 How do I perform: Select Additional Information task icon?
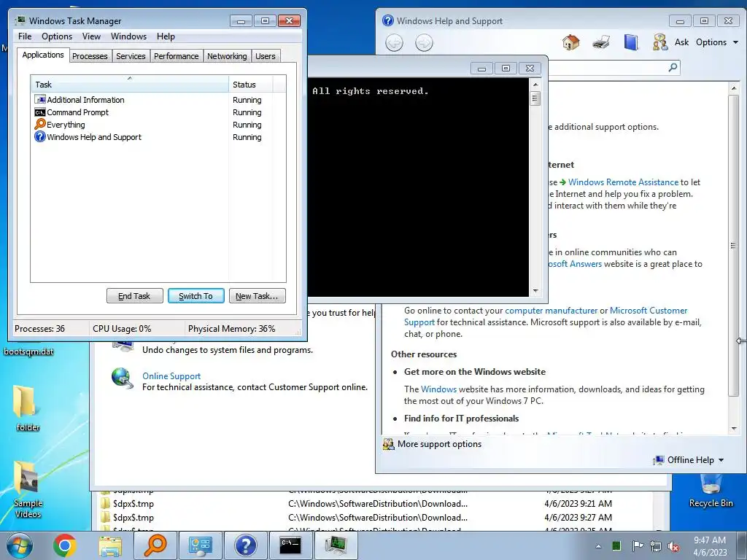[x=40, y=99]
